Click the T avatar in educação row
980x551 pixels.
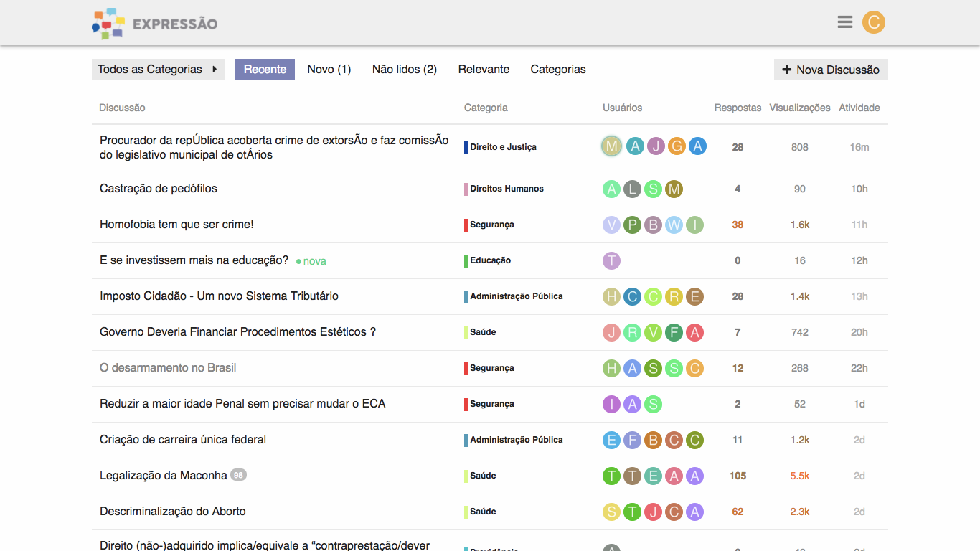point(611,260)
